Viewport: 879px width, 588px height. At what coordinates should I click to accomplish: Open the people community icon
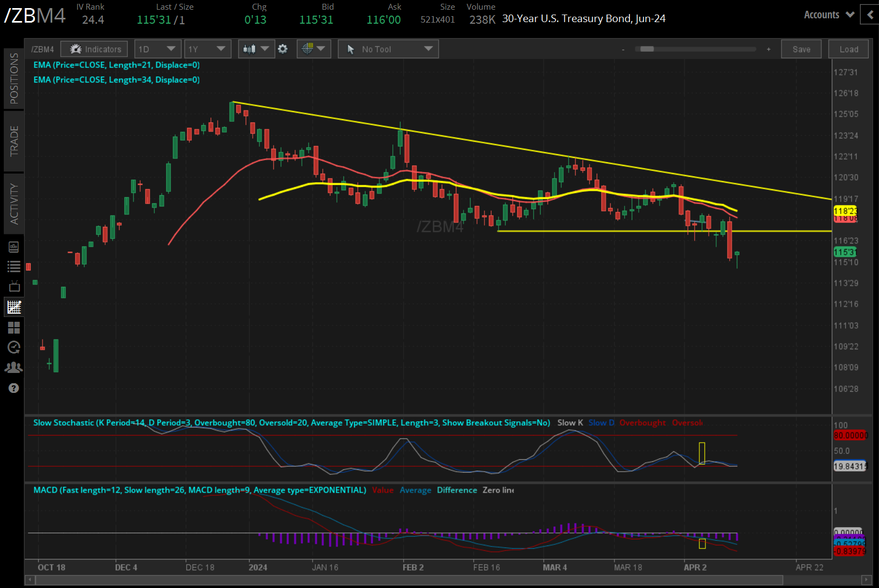click(14, 368)
